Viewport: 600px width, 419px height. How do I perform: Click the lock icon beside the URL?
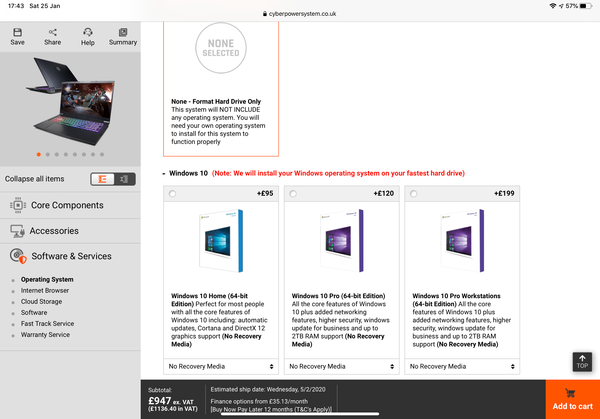pos(265,14)
